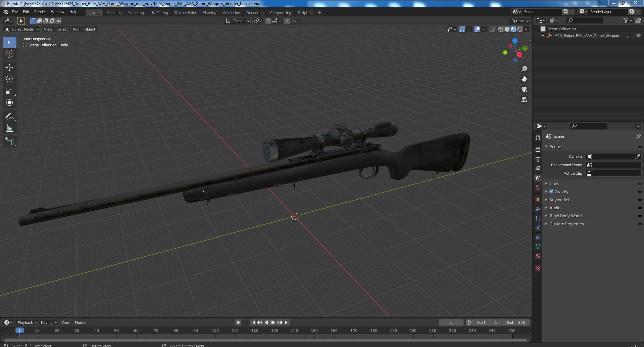This screenshot has height=347, width=644.
Task: Open the Keying popover
Action: [x=49, y=322]
